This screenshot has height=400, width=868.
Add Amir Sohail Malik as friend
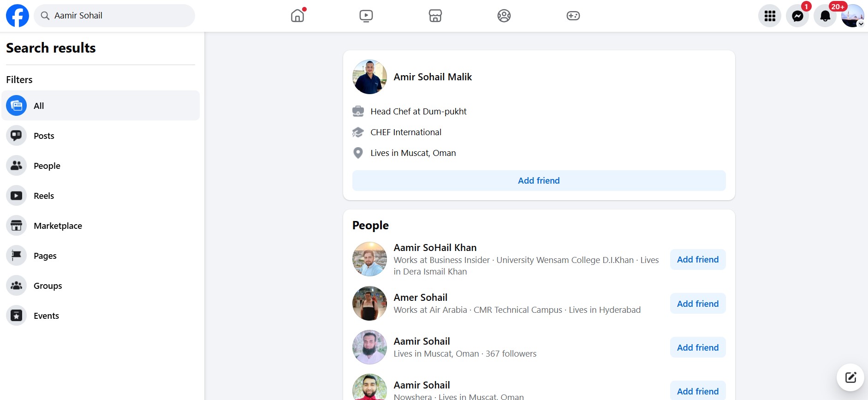(x=539, y=180)
